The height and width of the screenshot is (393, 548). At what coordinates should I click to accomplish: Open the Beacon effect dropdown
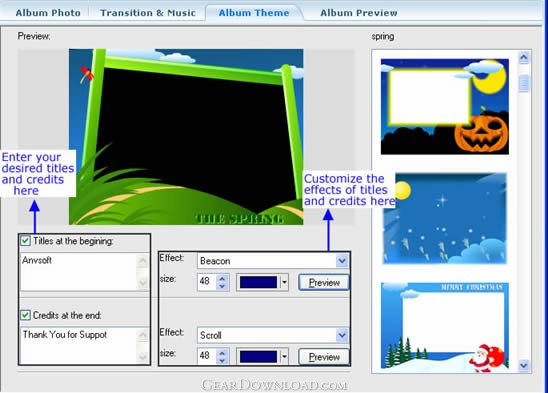[x=342, y=260]
